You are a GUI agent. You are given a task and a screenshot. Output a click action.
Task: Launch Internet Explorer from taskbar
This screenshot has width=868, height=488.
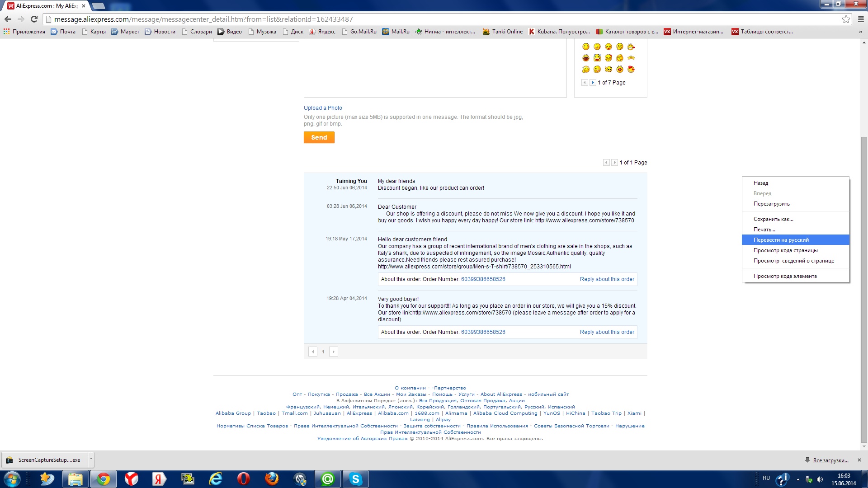pos(216,479)
